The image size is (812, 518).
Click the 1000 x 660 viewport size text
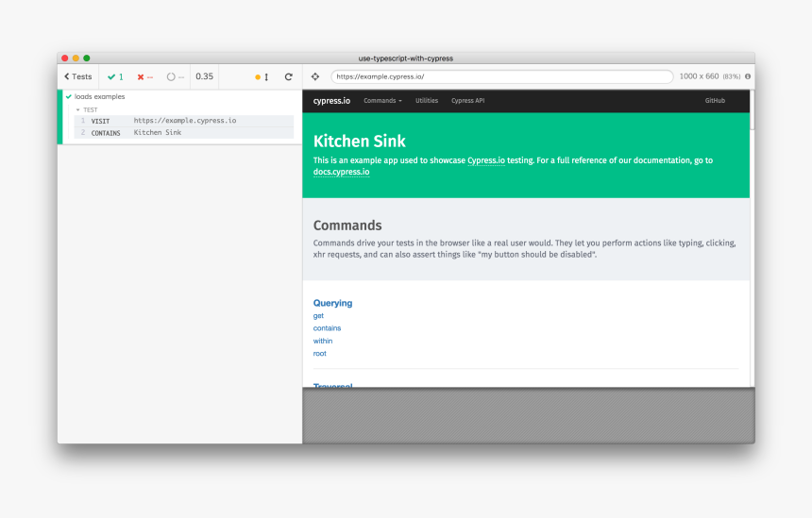pos(699,76)
